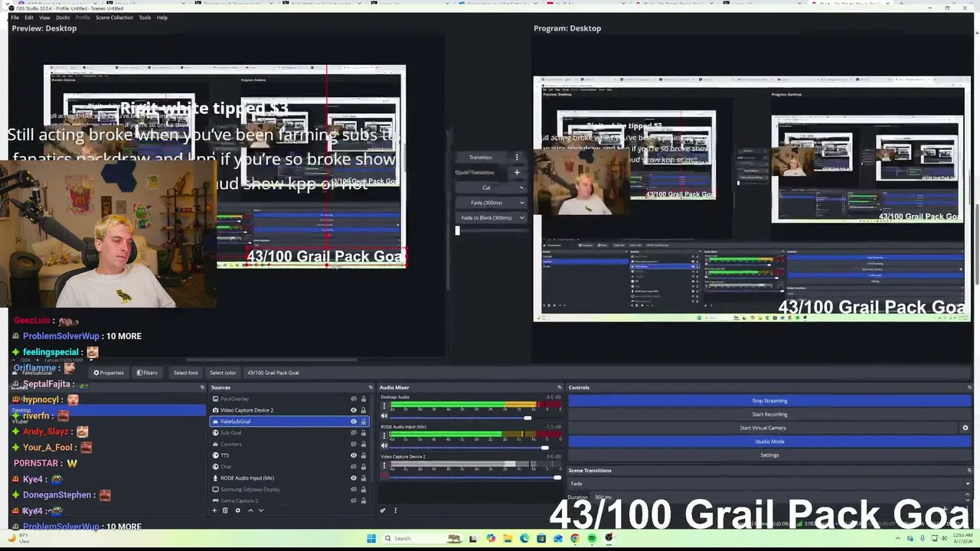
Task: Remove the selected source with the trash icon
Action: pyautogui.click(x=225, y=510)
